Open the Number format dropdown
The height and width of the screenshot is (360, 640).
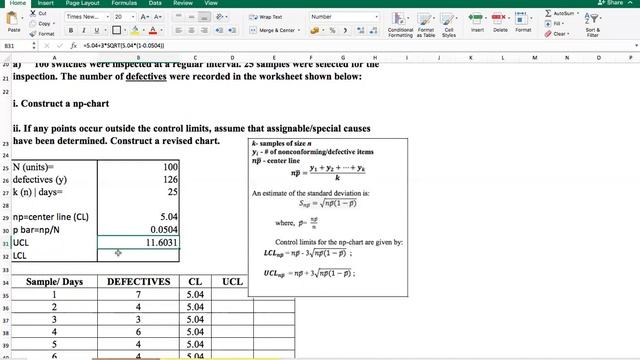point(376,17)
